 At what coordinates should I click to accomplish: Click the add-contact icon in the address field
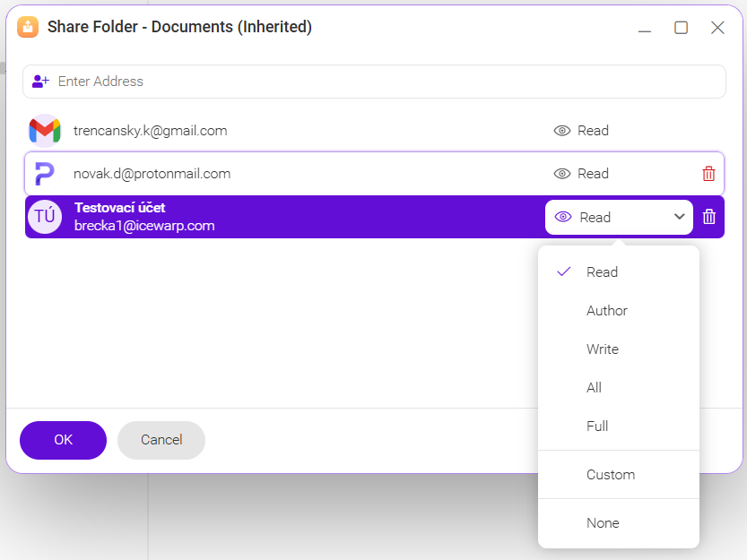tap(40, 81)
